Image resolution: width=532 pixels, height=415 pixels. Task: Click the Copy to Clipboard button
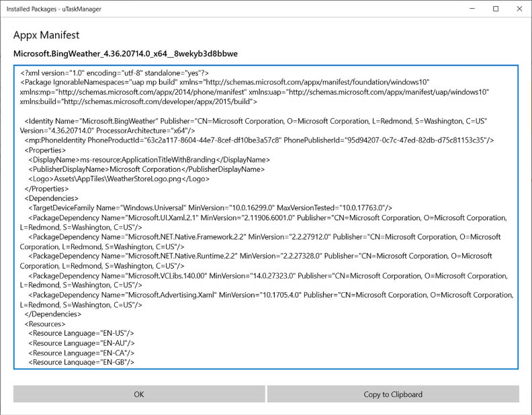[393, 394]
